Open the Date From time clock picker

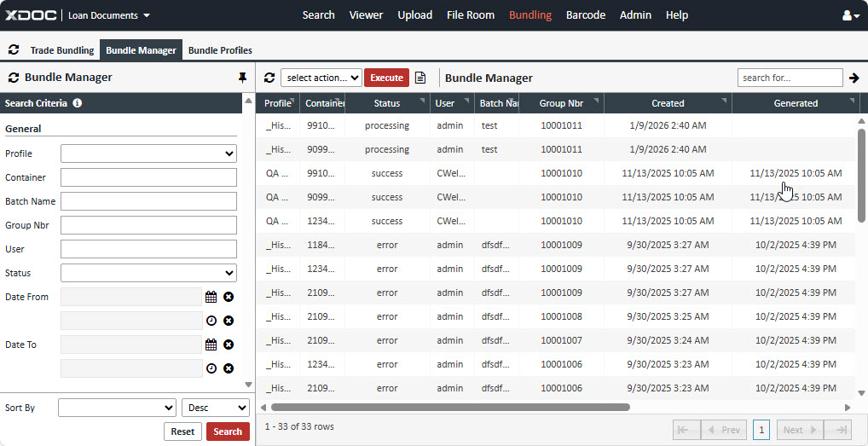coord(211,321)
